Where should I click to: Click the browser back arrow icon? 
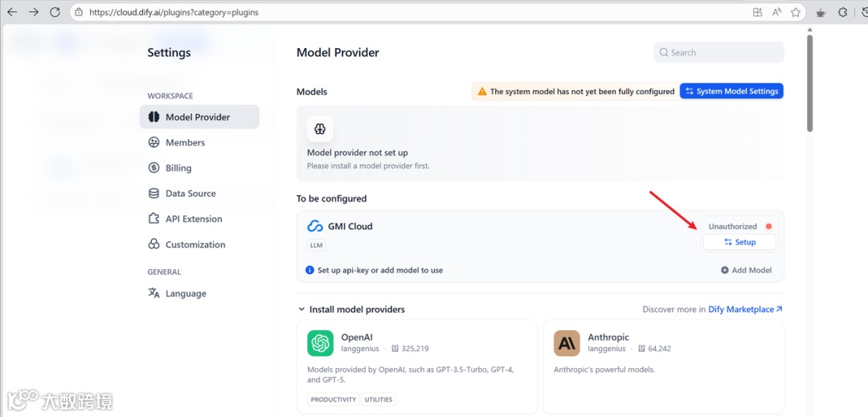(12, 12)
